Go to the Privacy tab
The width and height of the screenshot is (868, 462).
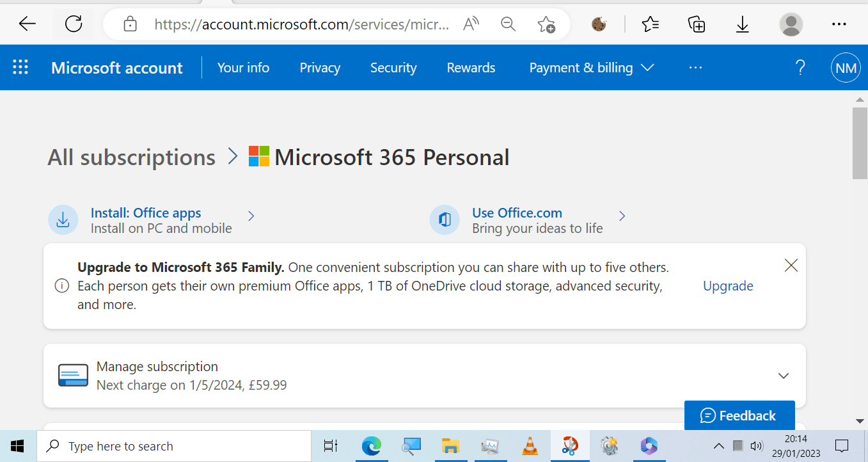point(320,68)
